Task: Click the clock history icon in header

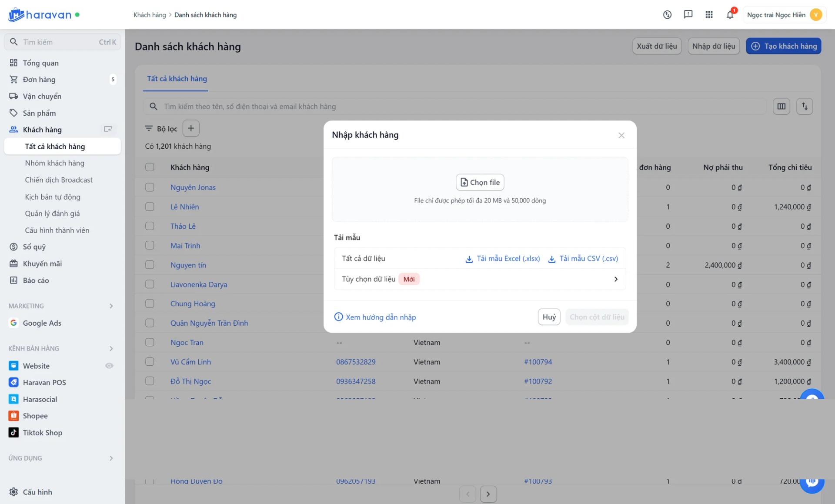Action: pyautogui.click(x=667, y=15)
